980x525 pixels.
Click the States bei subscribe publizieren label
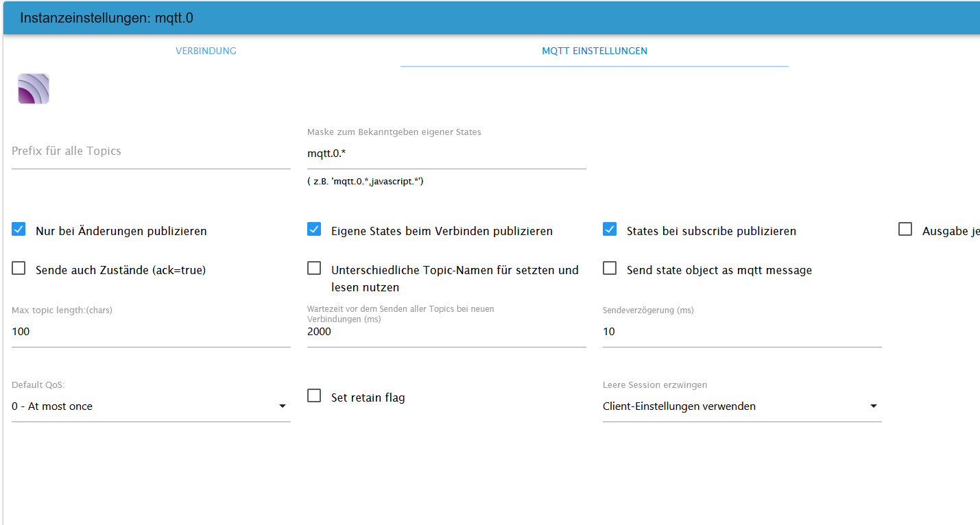(712, 232)
